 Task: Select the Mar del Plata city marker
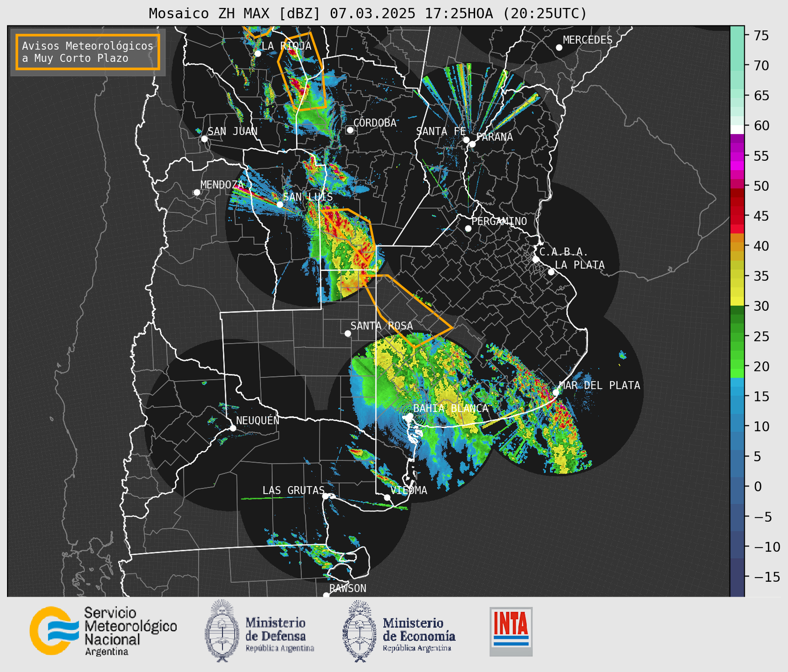coord(556,393)
